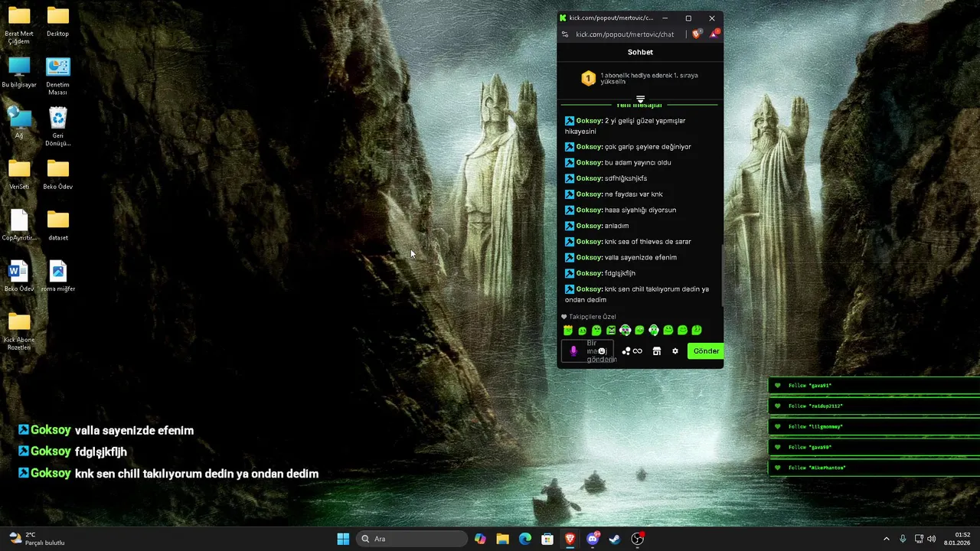This screenshot has height=551, width=980.
Task: Click the taskbar Ara search box
Action: pyautogui.click(x=411, y=539)
